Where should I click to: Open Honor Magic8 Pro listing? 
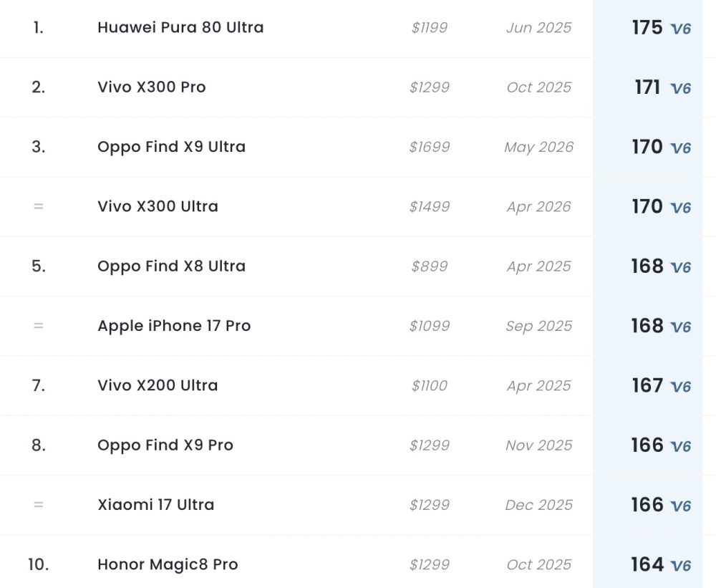click(168, 564)
